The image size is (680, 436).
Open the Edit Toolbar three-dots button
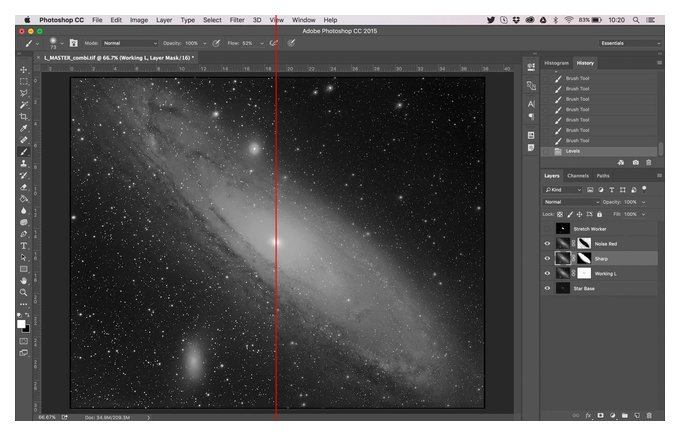(x=23, y=304)
